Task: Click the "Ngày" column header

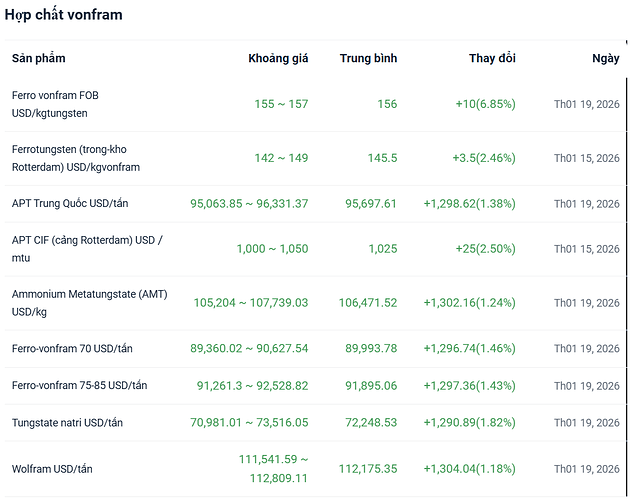Action: click(605, 58)
